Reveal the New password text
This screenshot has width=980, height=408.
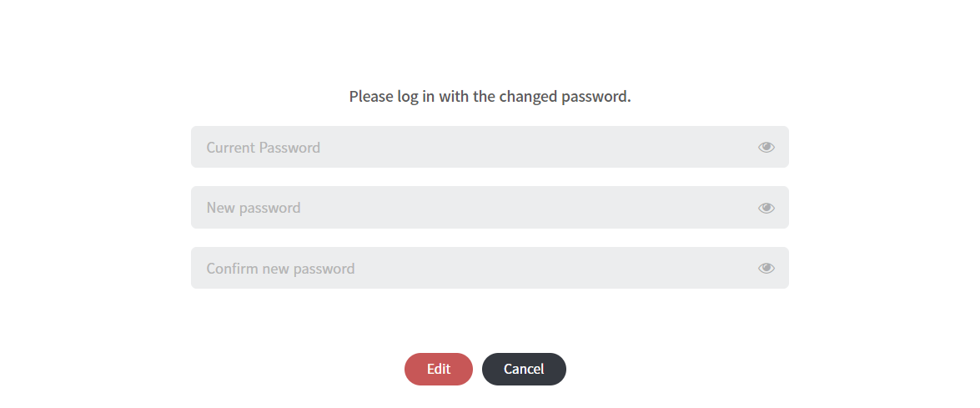click(766, 208)
